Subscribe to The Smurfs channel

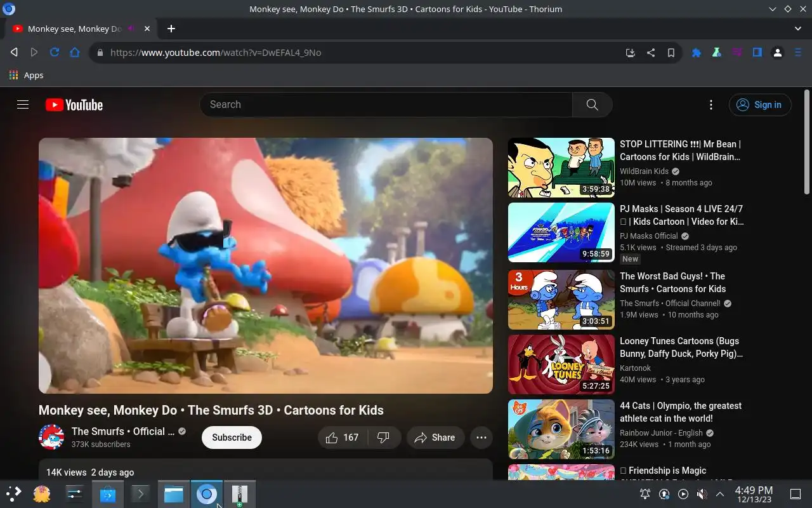[x=232, y=438]
